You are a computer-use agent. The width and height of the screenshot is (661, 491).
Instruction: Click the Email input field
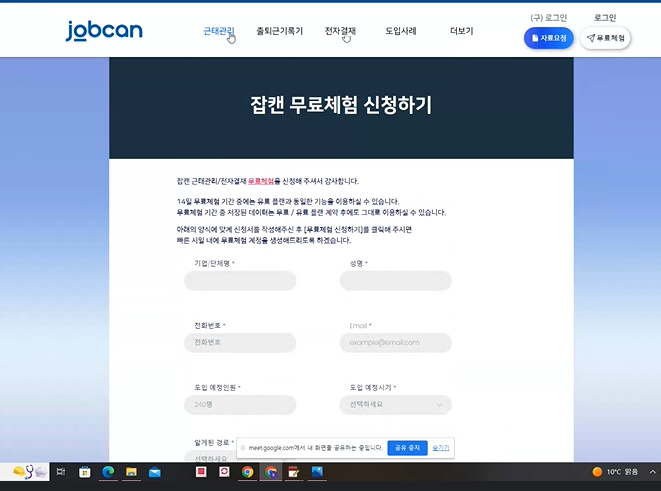click(395, 343)
